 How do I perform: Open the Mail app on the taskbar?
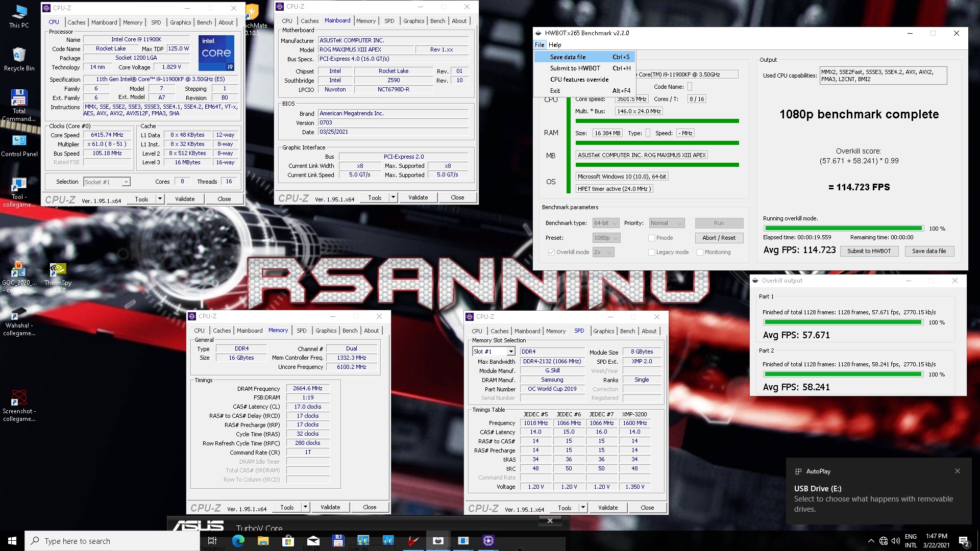tap(313, 541)
